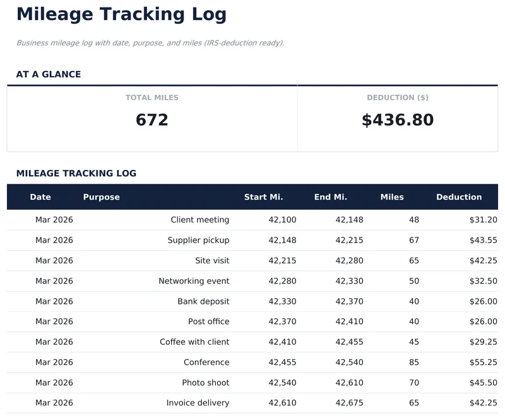Click the Invoice delivery purpose cell

click(198, 403)
